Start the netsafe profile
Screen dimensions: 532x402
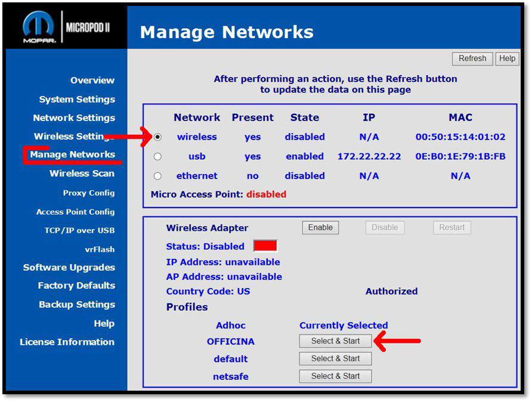click(335, 376)
